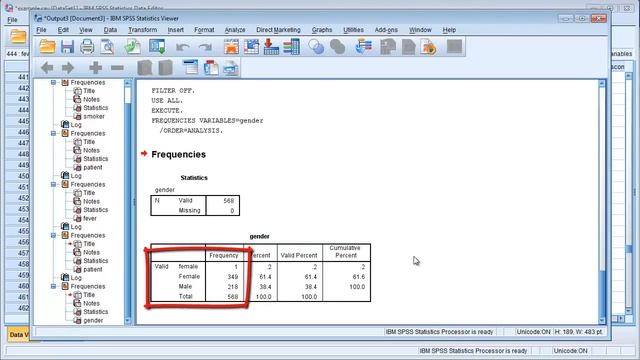This screenshot has height=360, width=640.
Task: Click the Undo arrow icon
Action: click(182, 47)
